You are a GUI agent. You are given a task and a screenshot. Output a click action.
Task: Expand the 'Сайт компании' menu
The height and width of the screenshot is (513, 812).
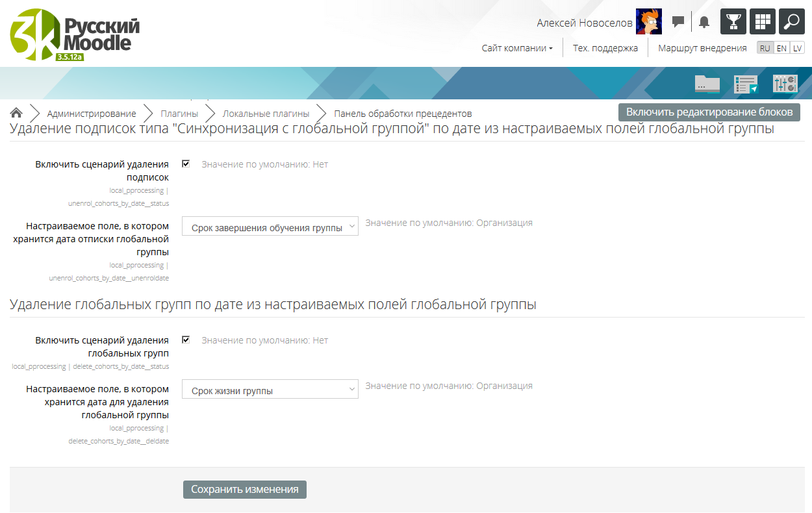pos(517,48)
